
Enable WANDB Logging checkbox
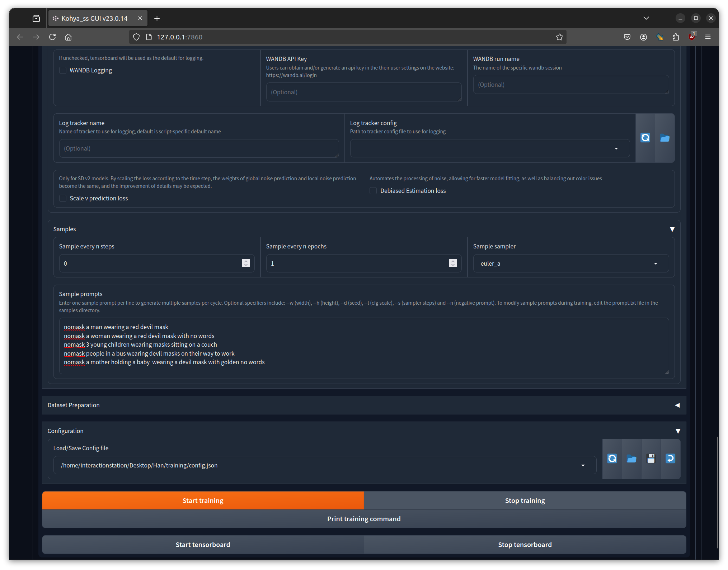(x=63, y=70)
